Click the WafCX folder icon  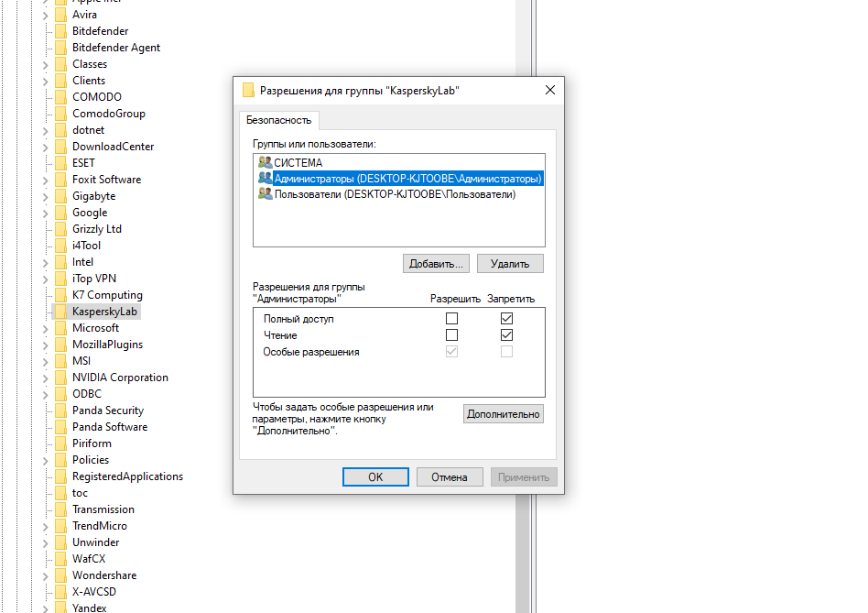pyautogui.click(x=61, y=559)
